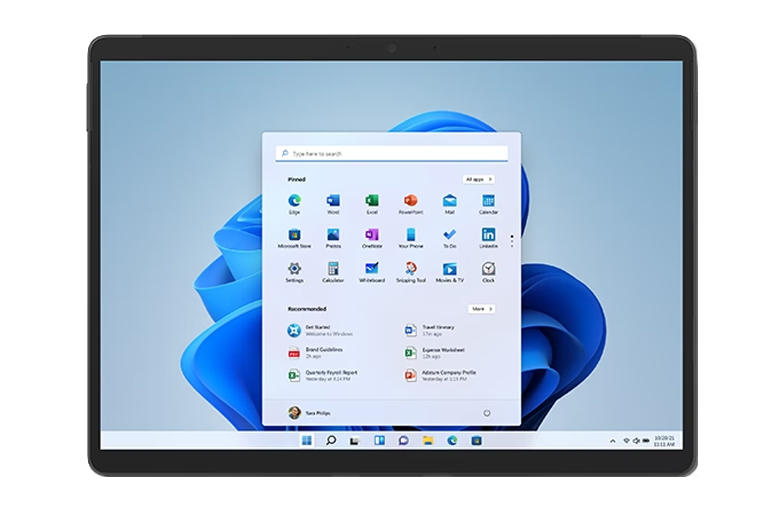Launch Word from pinned apps
768x512 pixels.
click(333, 204)
